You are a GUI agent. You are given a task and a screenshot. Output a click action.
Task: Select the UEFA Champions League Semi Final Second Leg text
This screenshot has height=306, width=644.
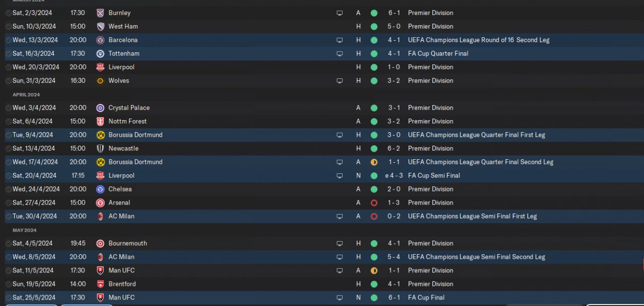point(476,257)
